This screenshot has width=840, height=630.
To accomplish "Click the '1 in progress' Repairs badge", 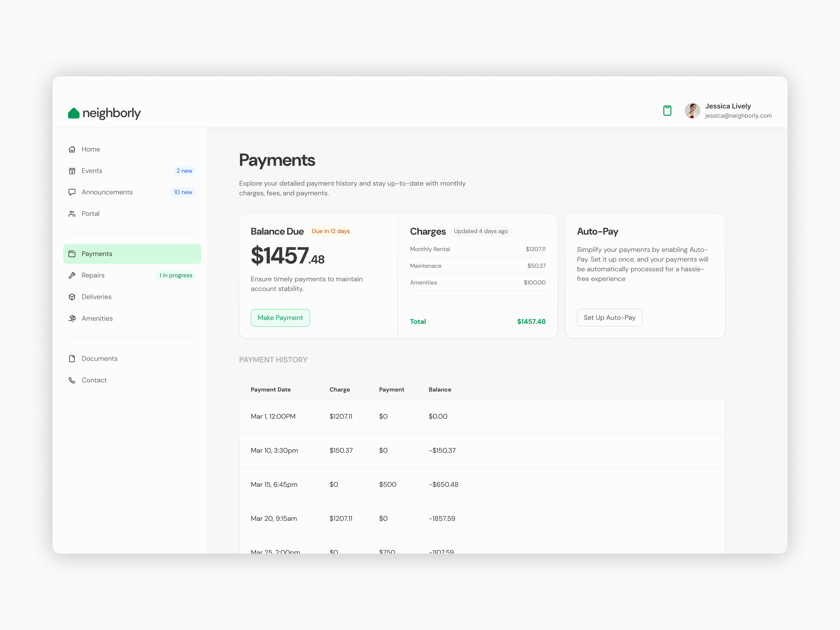I will pos(175,275).
